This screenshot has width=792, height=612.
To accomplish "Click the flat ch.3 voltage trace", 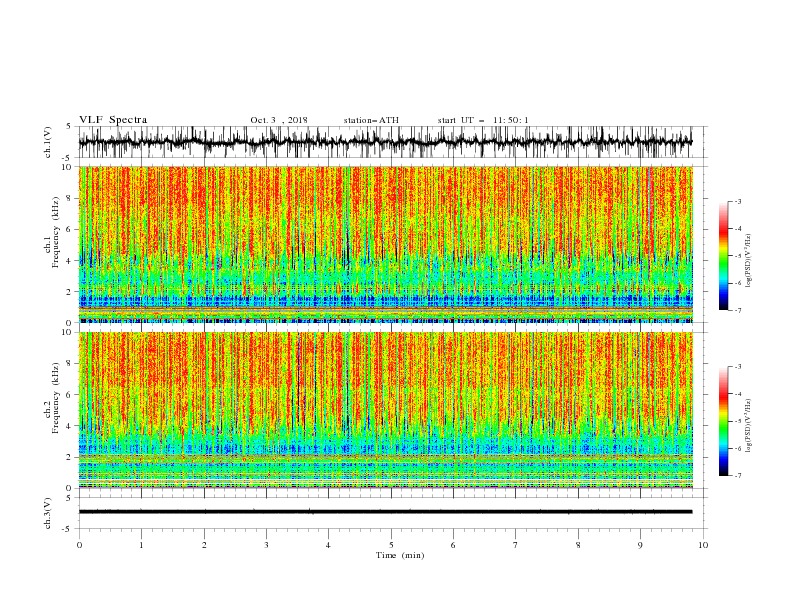I will click(385, 512).
